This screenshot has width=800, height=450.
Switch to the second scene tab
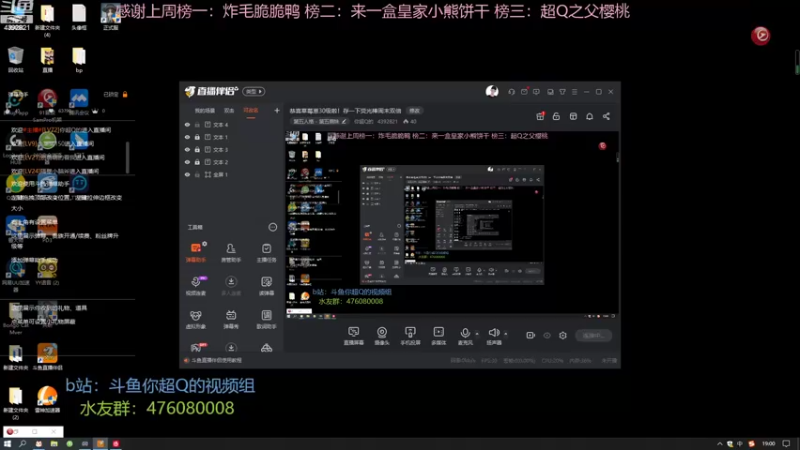point(229,111)
